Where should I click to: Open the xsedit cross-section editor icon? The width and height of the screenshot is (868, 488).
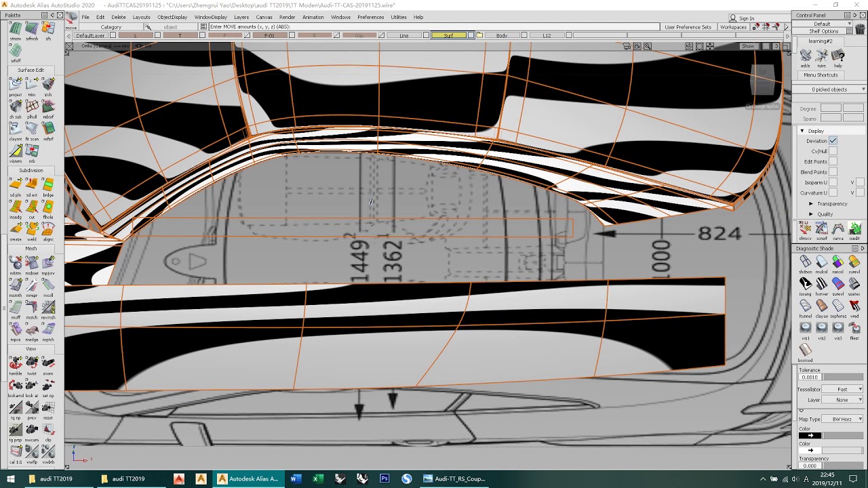854,228
